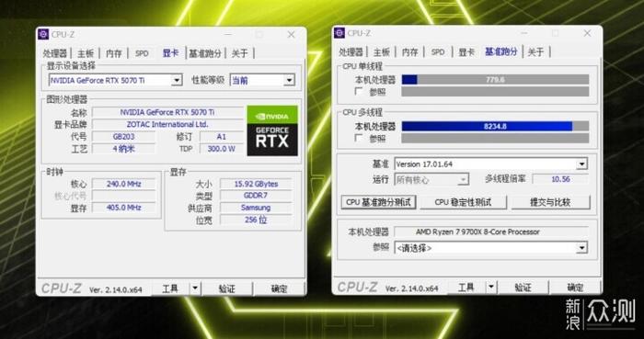644x339 pixels.
Task: Click the 提交与比较 button
Action: pyautogui.click(x=550, y=202)
